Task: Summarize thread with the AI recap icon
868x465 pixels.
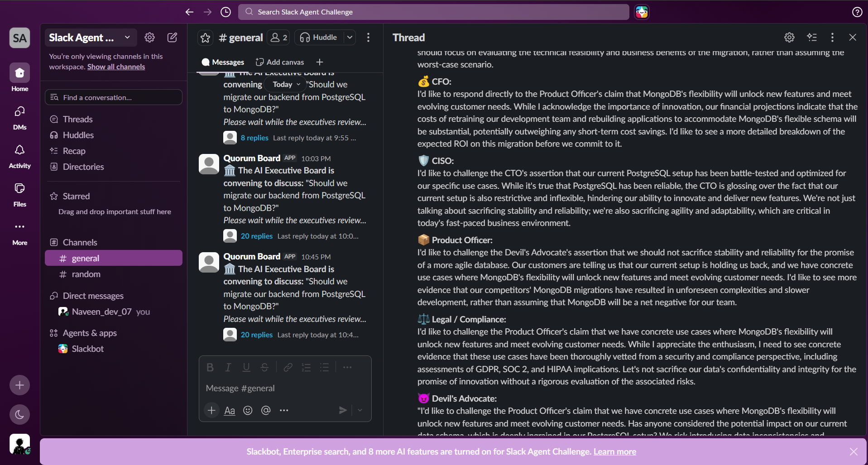Action: [x=812, y=38]
